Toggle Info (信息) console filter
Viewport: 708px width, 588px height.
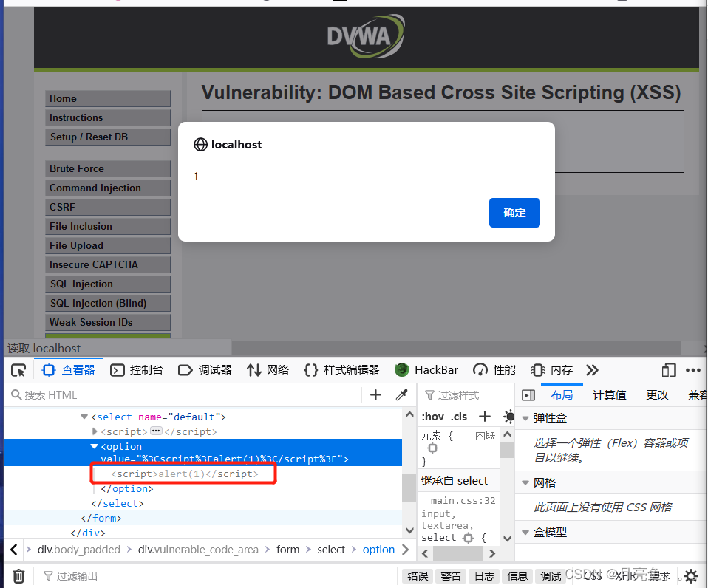pos(517,576)
